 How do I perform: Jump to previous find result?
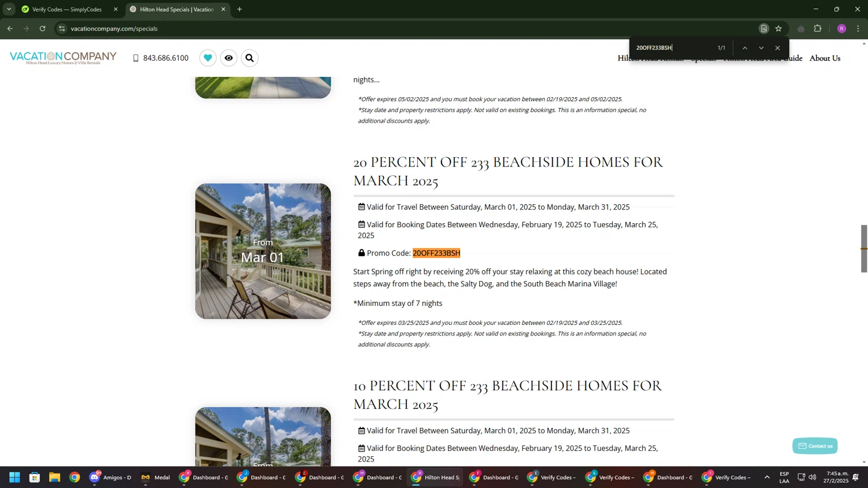[x=745, y=48]
